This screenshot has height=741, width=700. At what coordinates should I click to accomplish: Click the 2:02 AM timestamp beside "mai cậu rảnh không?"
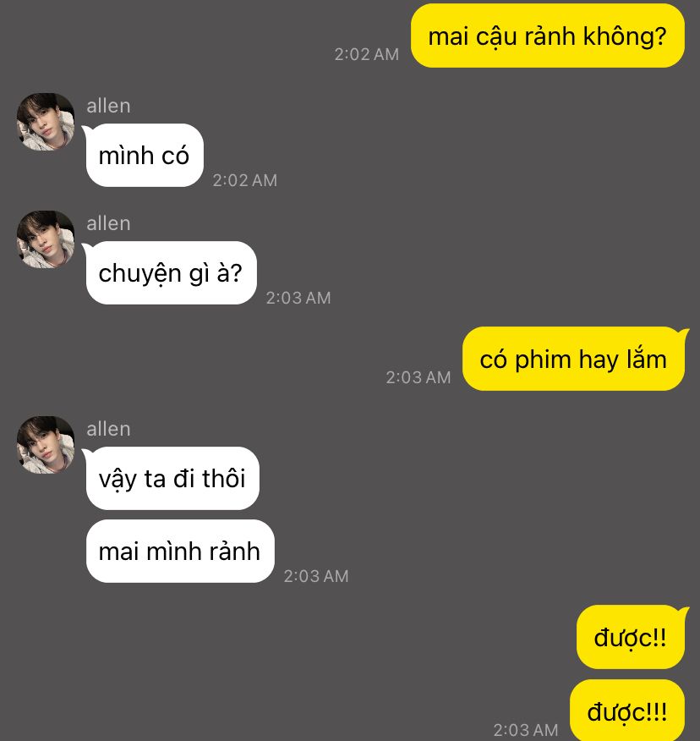point(367,54)
